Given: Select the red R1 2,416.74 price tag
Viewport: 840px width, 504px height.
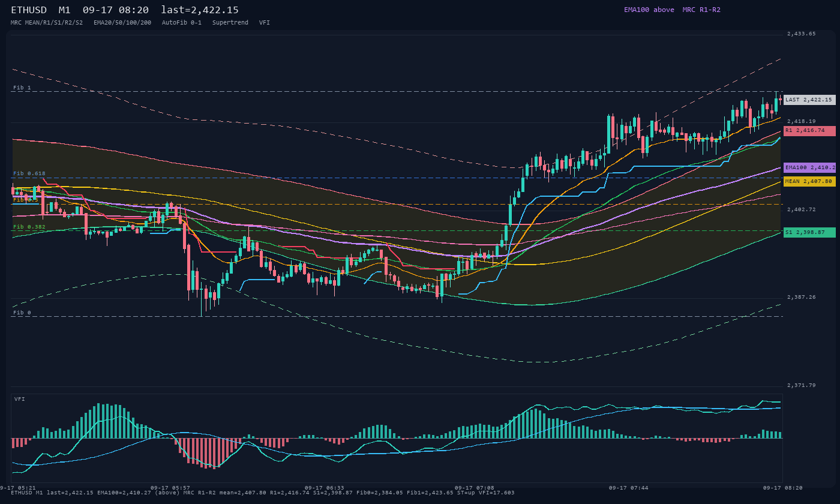Looking at the screenshot, I should (809, 130).
